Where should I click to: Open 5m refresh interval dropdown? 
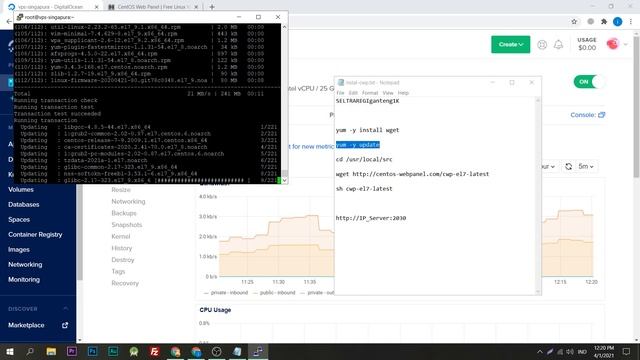[x=586, y=167]
